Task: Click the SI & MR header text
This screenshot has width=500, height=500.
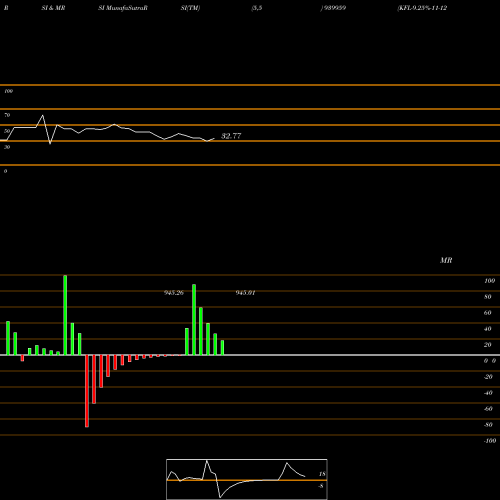Action: click(x=53, y=8)
